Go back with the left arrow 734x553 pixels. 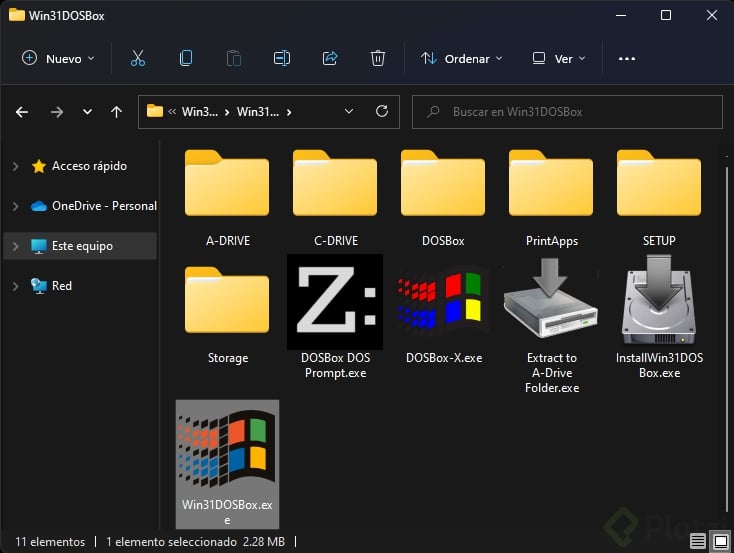tap(22, 112)
